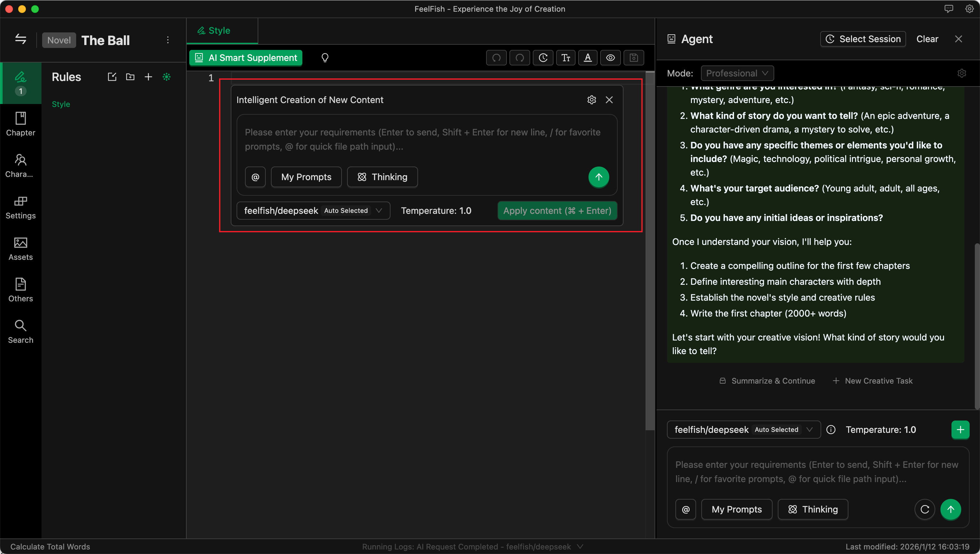Click the popup requirements input field
This screenshot has height=554, width=980.
coord(426,139)
